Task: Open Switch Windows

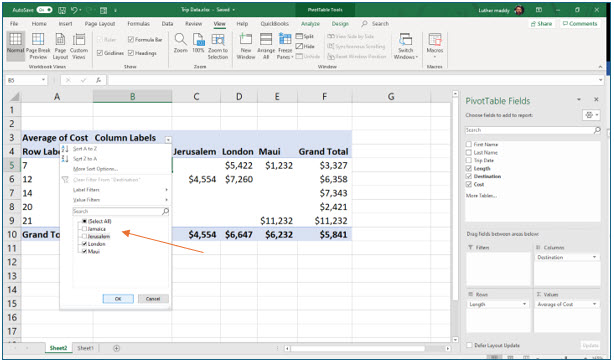Action: 406,46
